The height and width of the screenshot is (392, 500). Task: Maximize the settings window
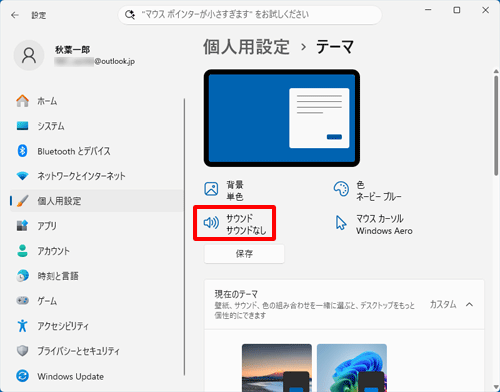coord(457,10)
